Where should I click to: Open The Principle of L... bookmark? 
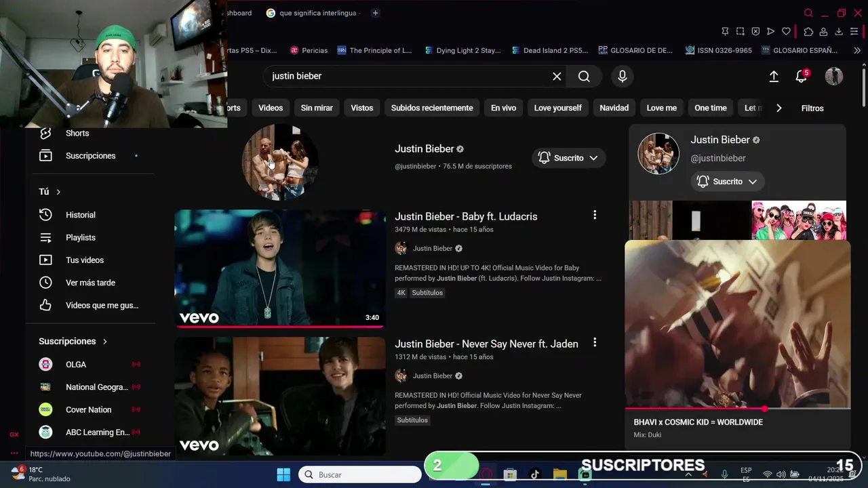pos(374,50)
